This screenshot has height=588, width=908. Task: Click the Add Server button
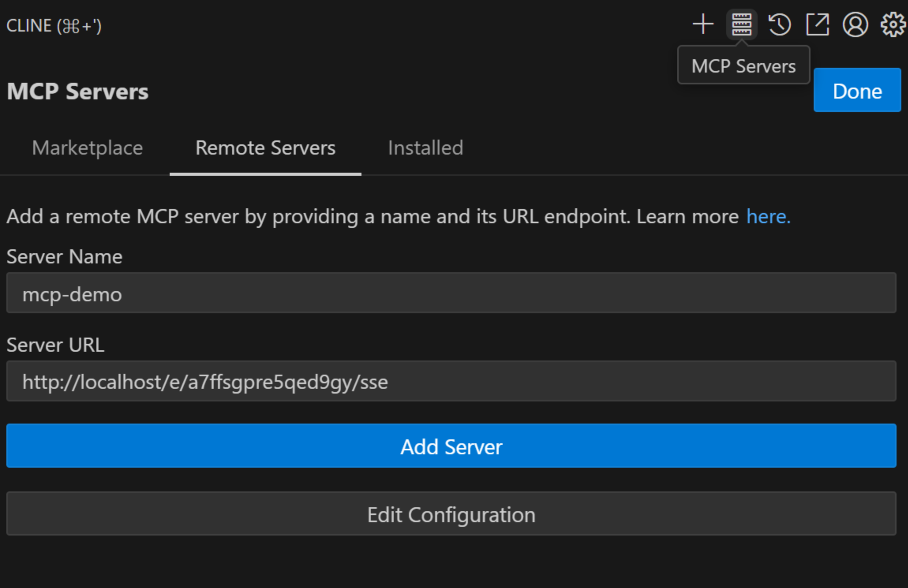(x=451, y=446)
